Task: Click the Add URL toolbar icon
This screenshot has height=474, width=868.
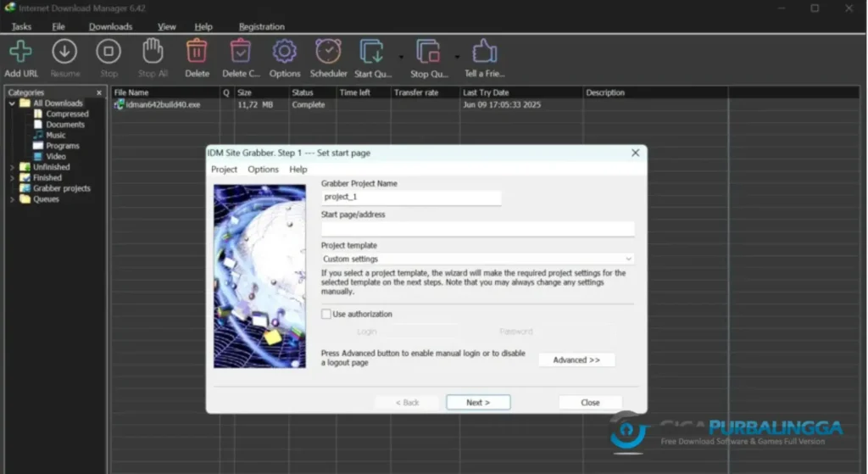Action: click(21, 52)
